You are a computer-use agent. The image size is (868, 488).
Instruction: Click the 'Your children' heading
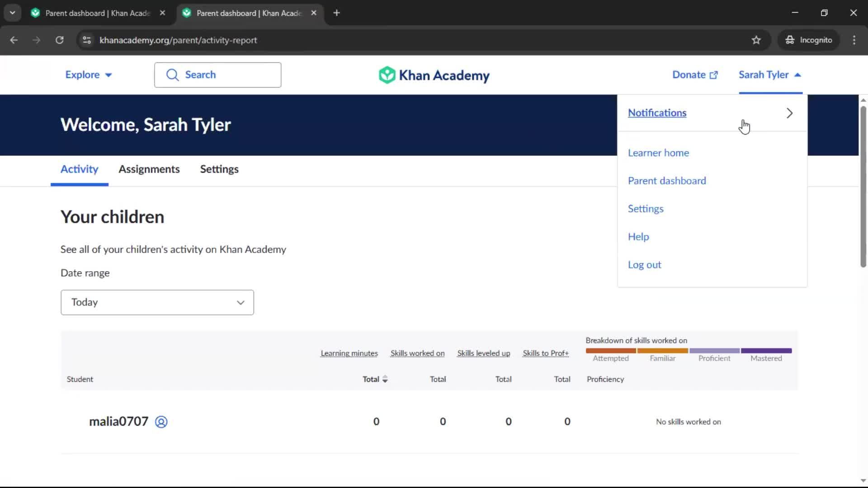[x=112, y=217]
